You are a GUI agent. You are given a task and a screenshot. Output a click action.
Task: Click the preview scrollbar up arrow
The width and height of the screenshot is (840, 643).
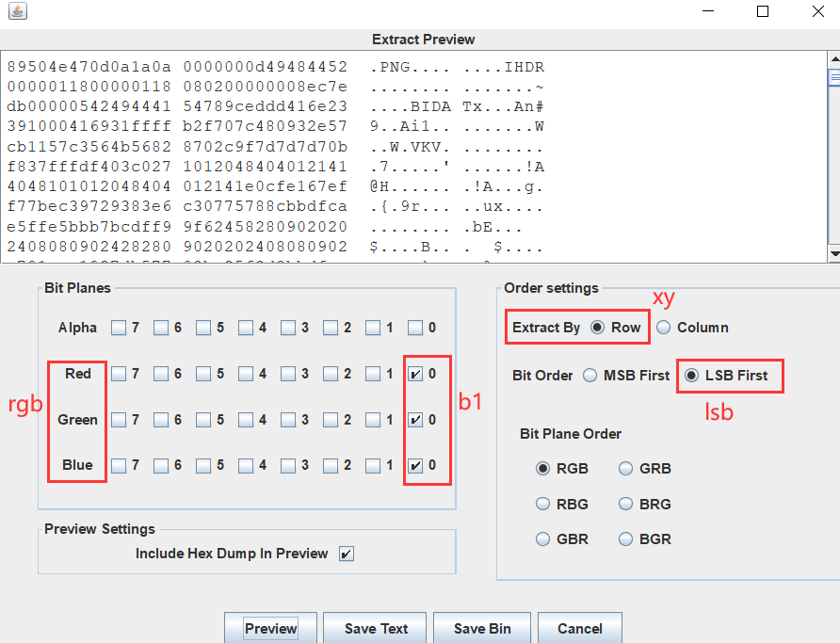click(x=834, y=58)
